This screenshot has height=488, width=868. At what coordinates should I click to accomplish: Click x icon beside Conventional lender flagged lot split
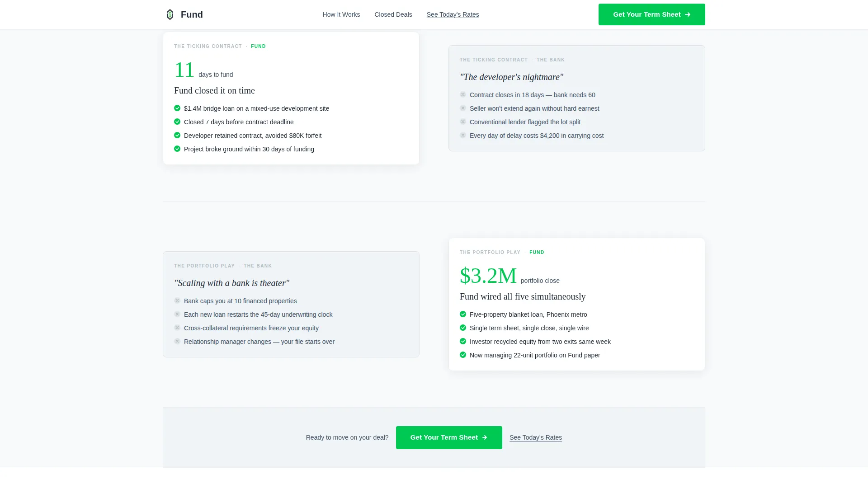click(x=463, y=122)
